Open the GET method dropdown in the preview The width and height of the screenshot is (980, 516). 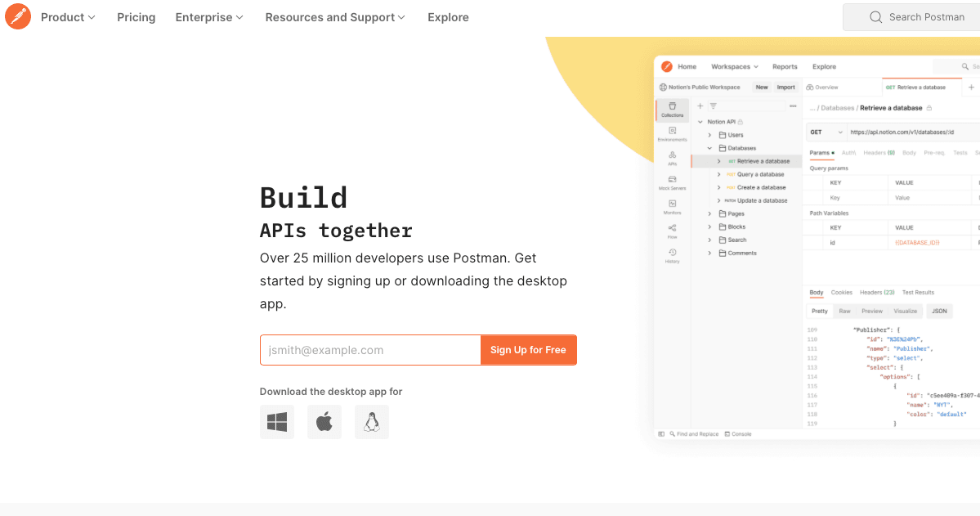826,132
